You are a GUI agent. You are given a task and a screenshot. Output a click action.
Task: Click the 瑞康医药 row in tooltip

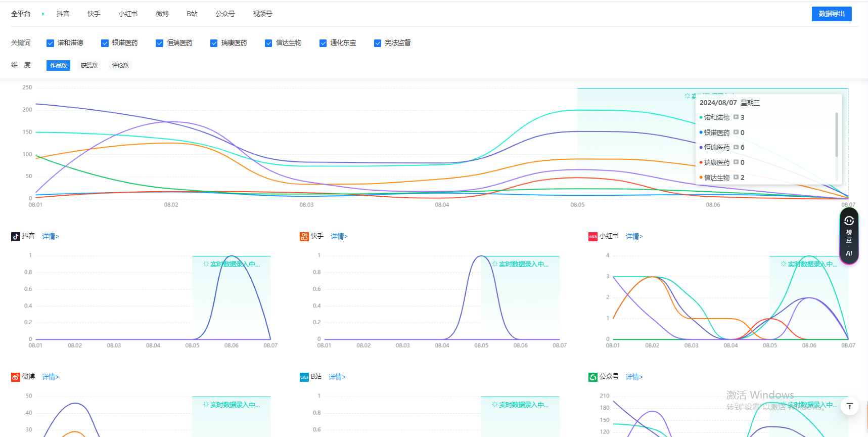click(x=722, y=162)
